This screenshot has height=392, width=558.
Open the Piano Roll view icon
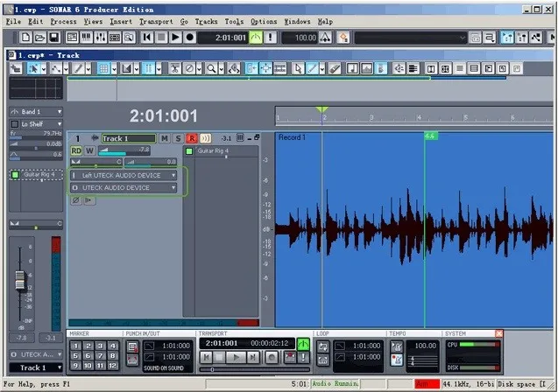(86, 38)
